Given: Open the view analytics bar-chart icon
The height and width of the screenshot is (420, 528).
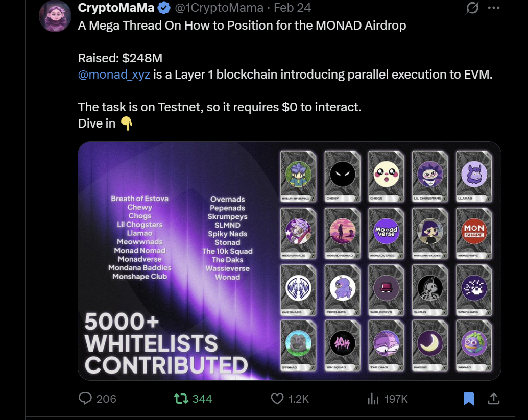Looking at the screenshot, I should point(373,399).
